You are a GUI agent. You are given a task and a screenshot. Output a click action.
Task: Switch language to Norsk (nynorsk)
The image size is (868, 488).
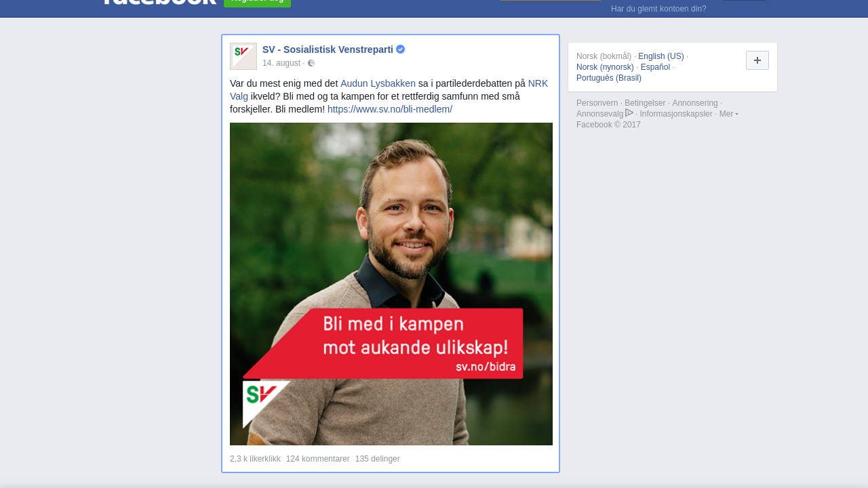[x=605, y=67]
